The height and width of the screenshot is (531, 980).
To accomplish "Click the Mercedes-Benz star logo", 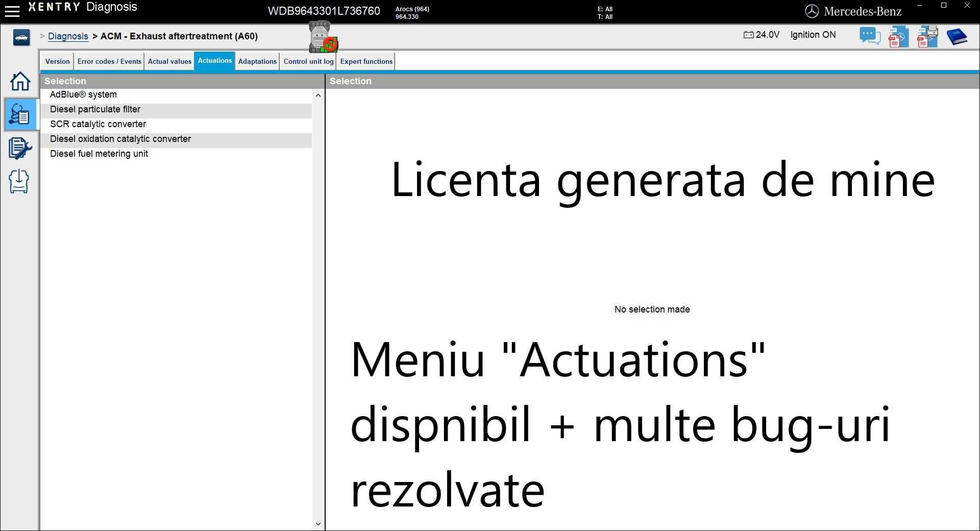I will 812,11.
